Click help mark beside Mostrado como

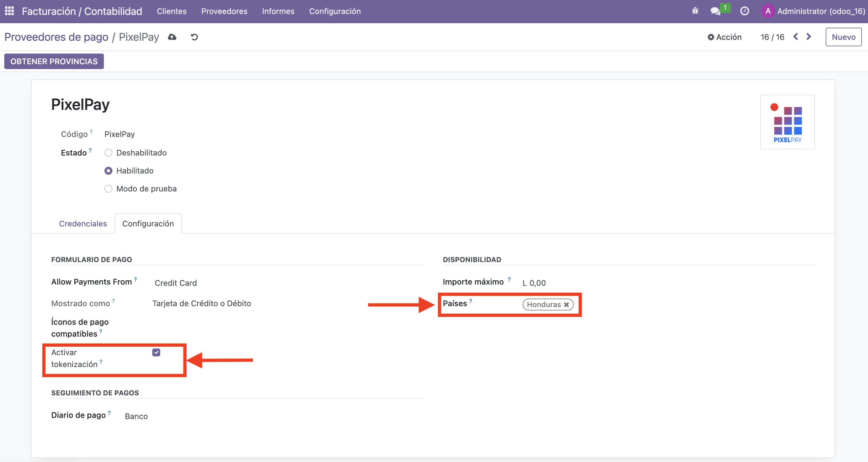pos(114,301)
